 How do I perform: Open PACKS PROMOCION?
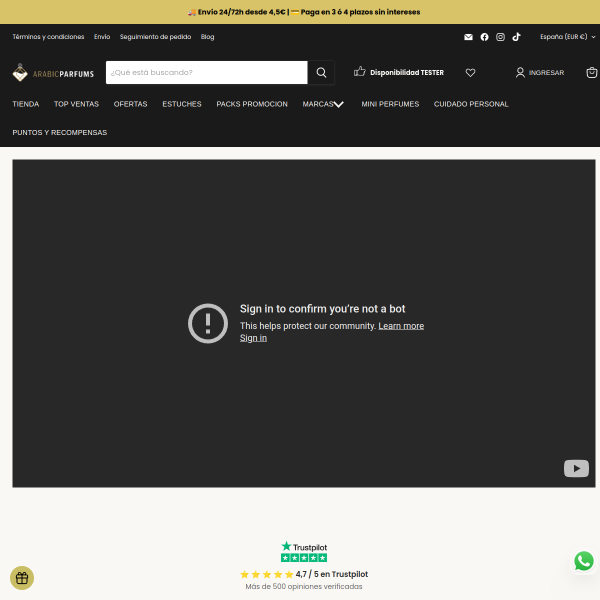click(x=252, y=104)
